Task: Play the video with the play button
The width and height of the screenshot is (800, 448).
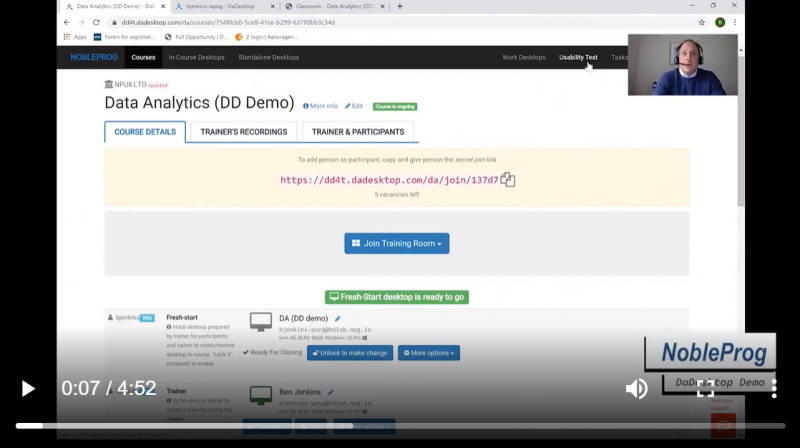Action: tap(28, 389)
